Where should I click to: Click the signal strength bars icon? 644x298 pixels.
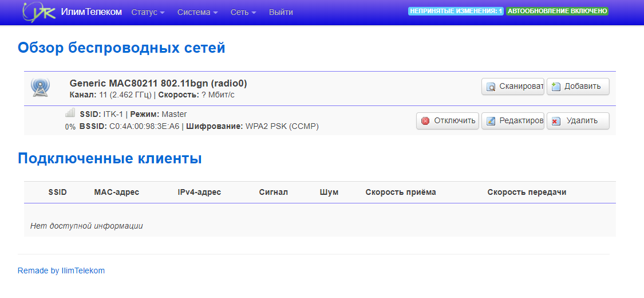click(x=70, y=113)
